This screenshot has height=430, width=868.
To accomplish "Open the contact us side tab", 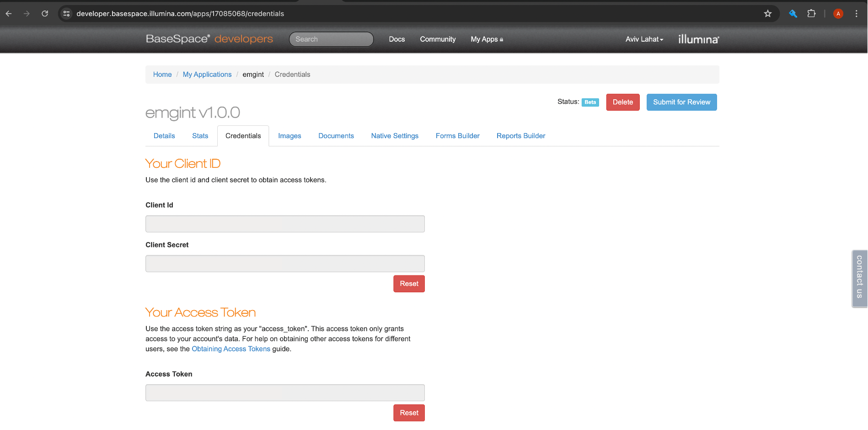I will pos(859,278).
